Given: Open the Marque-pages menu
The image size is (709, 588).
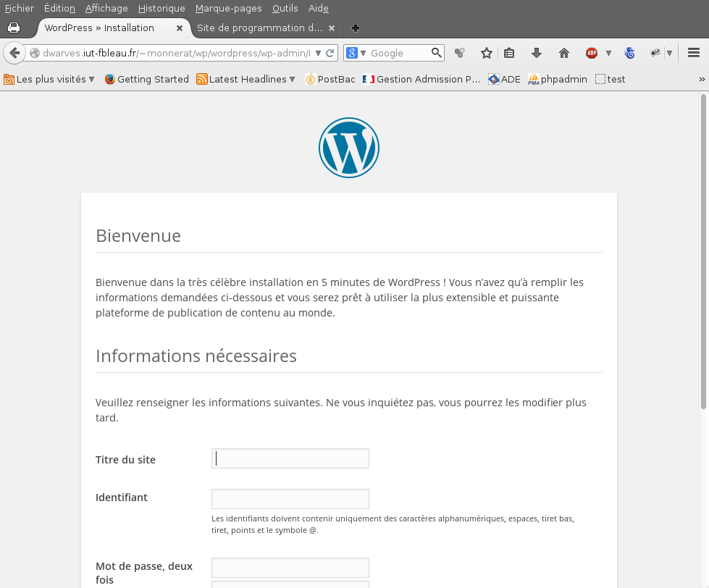Looking at the screenshot, I should pos(228,8).
